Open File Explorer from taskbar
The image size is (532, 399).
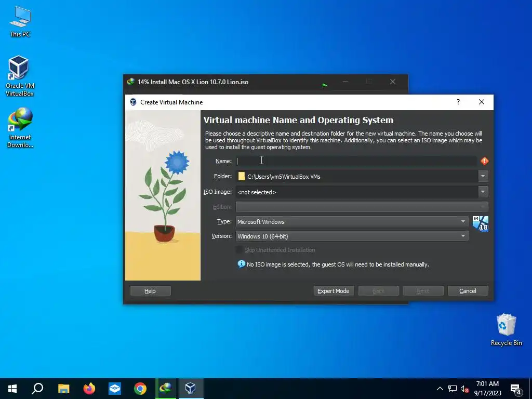(x=63, y=389)
